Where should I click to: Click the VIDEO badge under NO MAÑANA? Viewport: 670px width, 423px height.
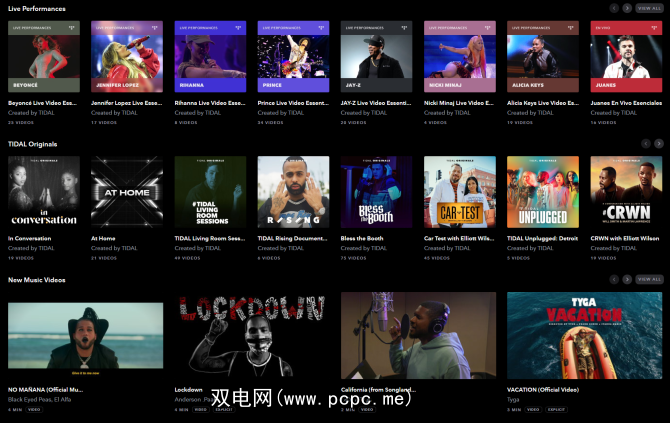click(34, 409)
